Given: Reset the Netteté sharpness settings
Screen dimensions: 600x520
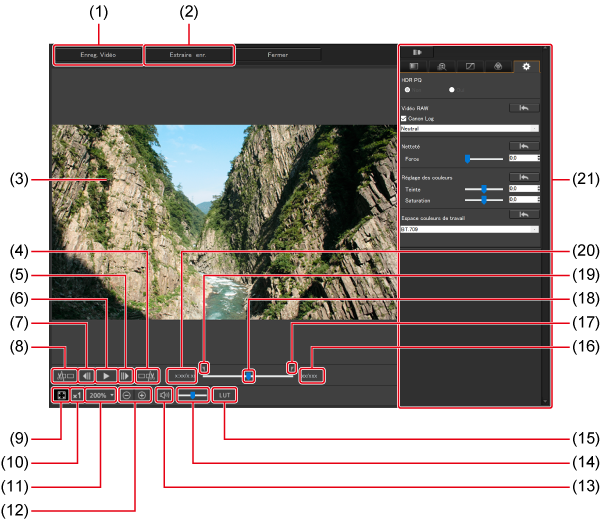Looking at the screenshot, I should [x=523, y=146].
